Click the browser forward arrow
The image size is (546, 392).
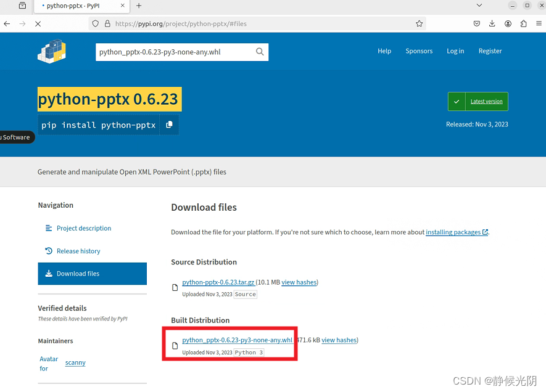click(22, 23)
